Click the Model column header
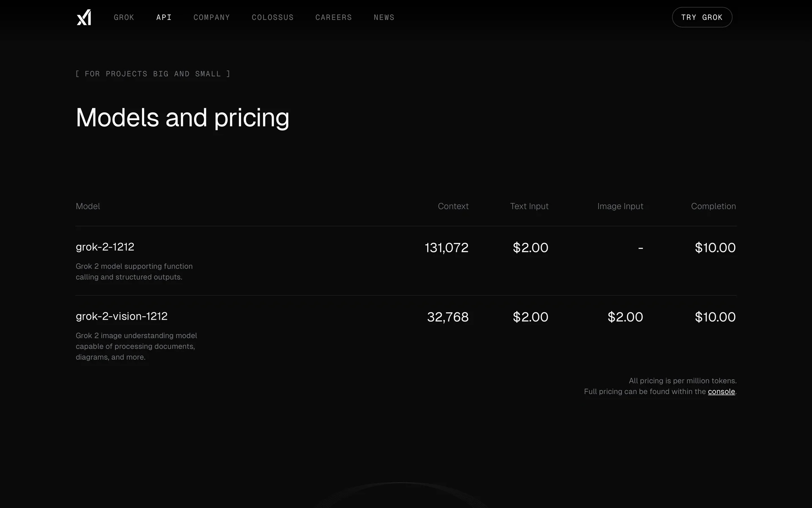This screenshot has height=508, width=812. (88, 206)
